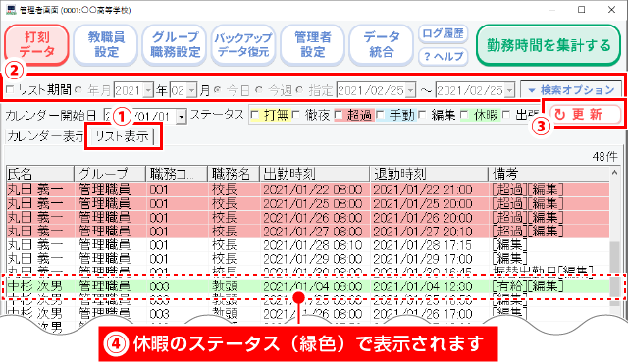Enable the リスト期間 checkbox
The image size is (628, 364).
click(11, 90)
